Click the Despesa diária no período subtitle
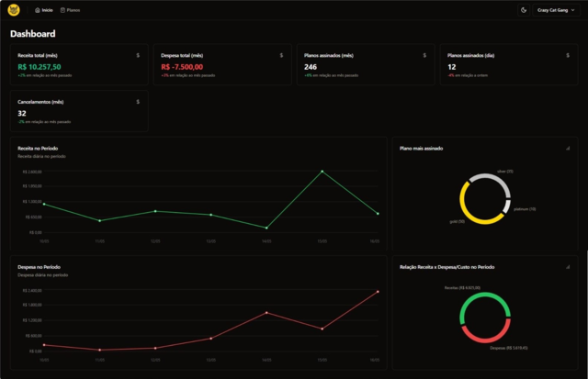Viewport: 588px width, 379px height. pyautogui.click(x=43, y=275)
